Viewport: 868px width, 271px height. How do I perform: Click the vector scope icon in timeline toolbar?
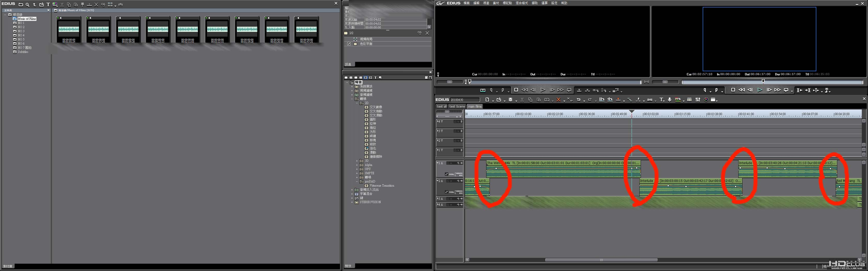coord(706,100)
